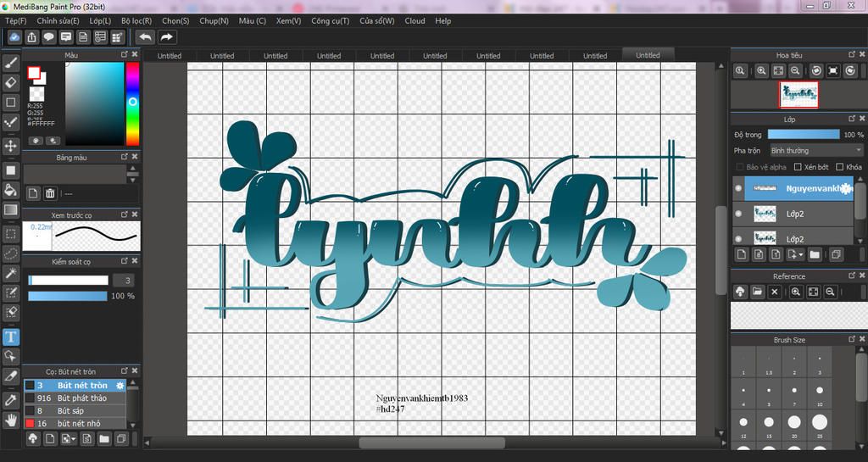The width and height of the screenshot is (868, 462).
Task: Toggle visibility of first Lớp2 layer
Action: click(x=738, y=214)
